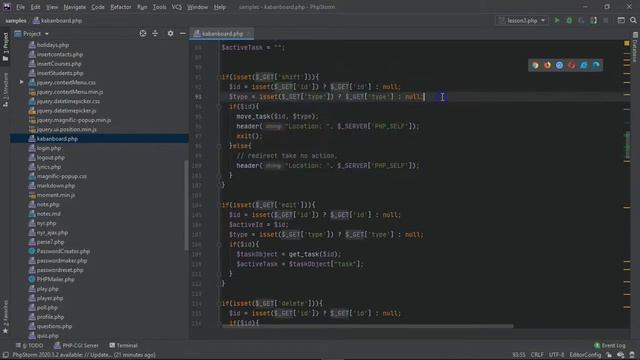Toggle the Structure tool window stripe button
Screen dimensions: 640x360
click(x=5, y=90)
